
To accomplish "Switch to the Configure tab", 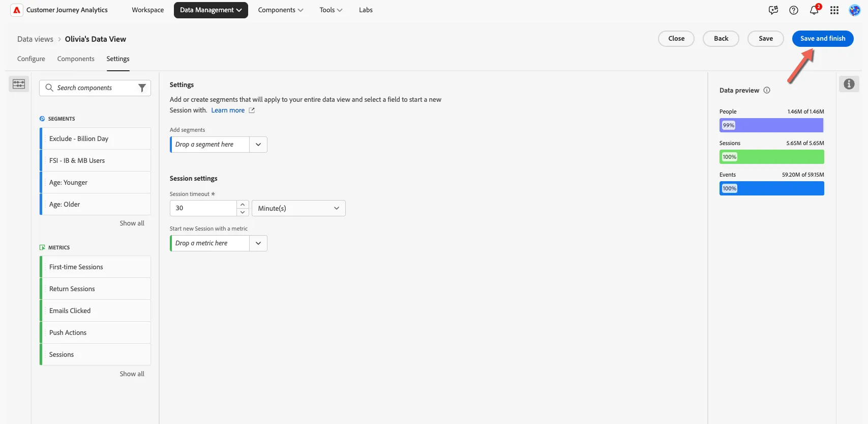I will point(31,59).
